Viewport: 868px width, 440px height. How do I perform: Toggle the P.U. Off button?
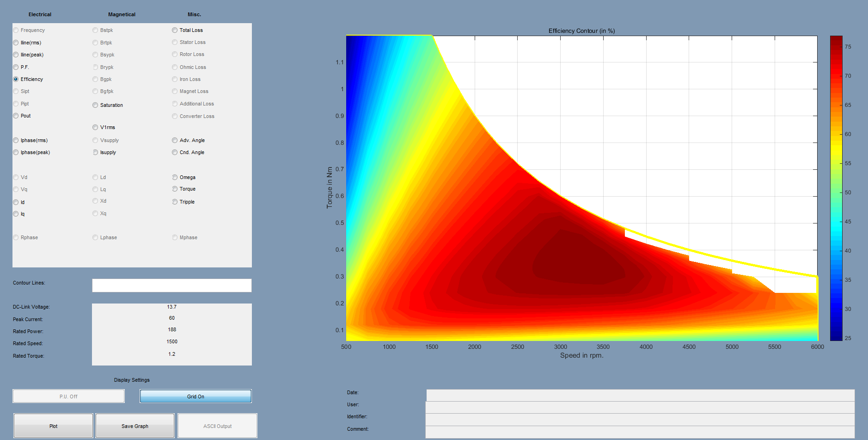[x=68, y=397]
